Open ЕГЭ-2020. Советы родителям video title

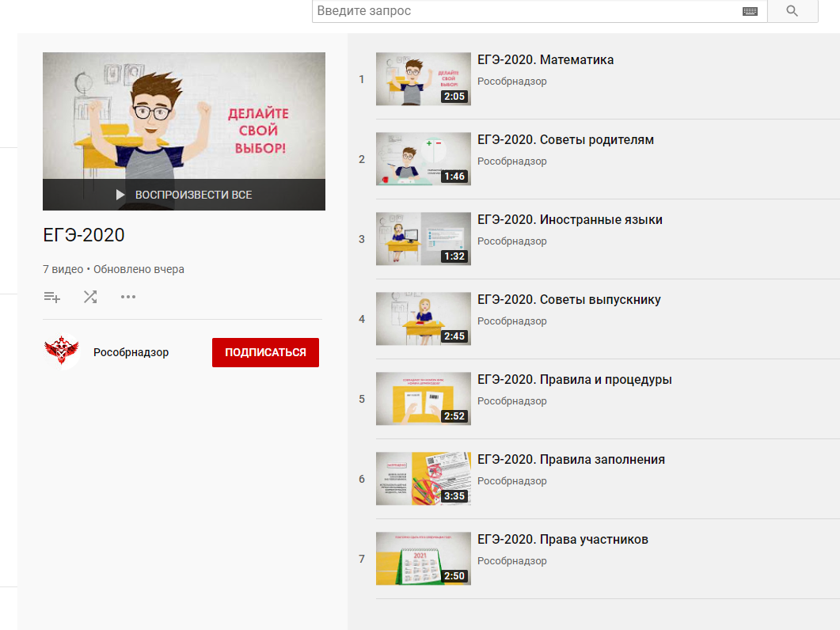click(565, 140)
